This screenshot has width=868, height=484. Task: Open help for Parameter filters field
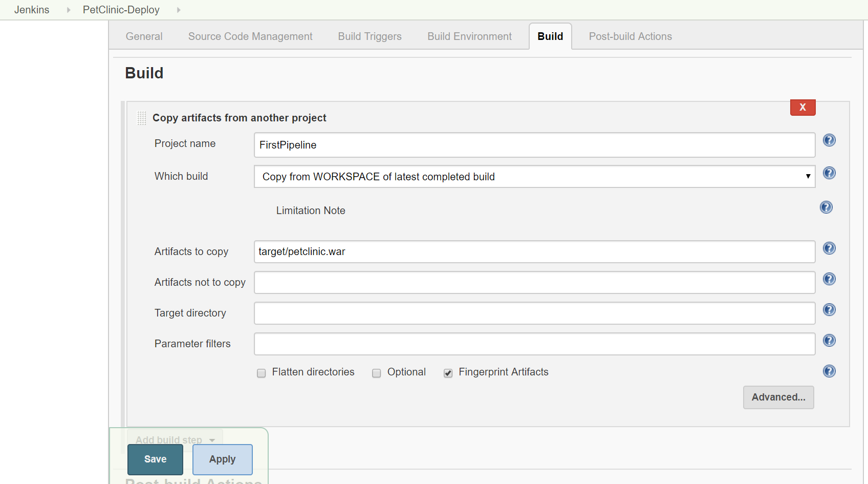[x=829, y=341]
